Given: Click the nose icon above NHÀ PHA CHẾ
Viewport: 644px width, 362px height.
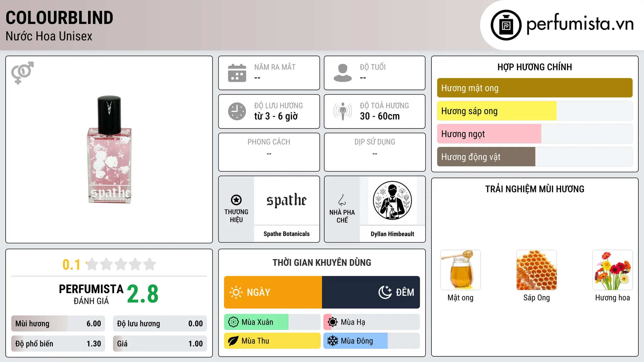Looking at the screenshot, I should tap(342, 200).
